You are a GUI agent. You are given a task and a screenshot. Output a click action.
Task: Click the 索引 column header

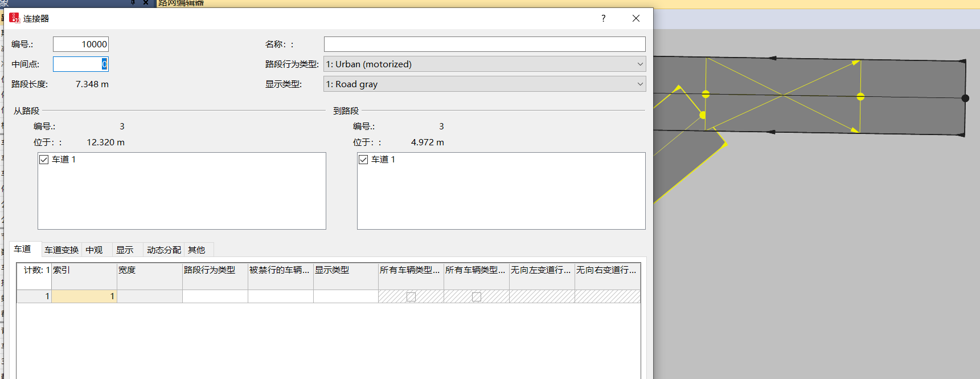(x=84, y=276)
